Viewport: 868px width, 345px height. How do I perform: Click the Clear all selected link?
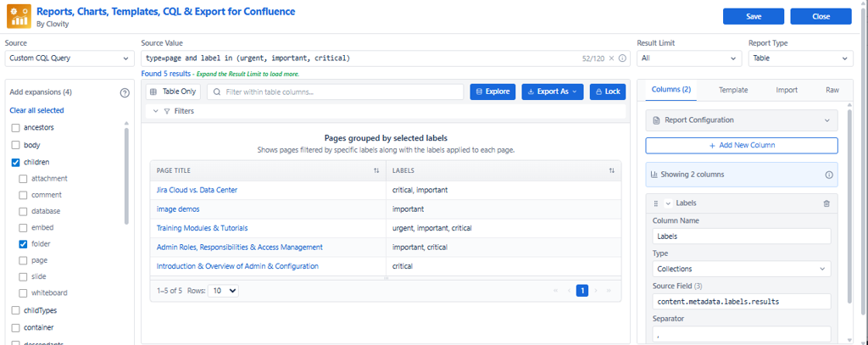tap(36, 110)
